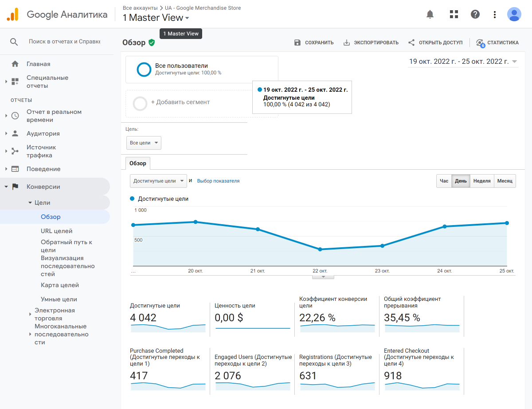Click Добавить сегмент placeholder
Image resolution: width=532 pixels, height=409 pixels.
(x=180, y=102)
